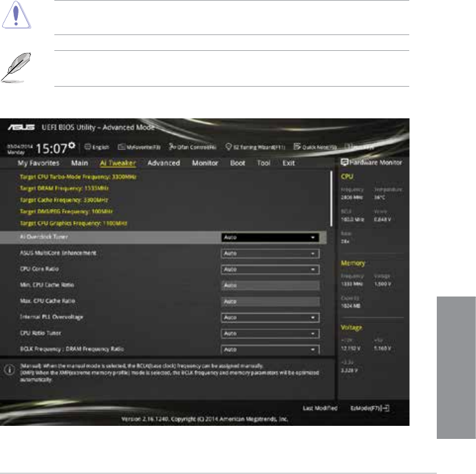Click the 15:07 clock time
Screen dimensions: 476x474
(52, 149)
